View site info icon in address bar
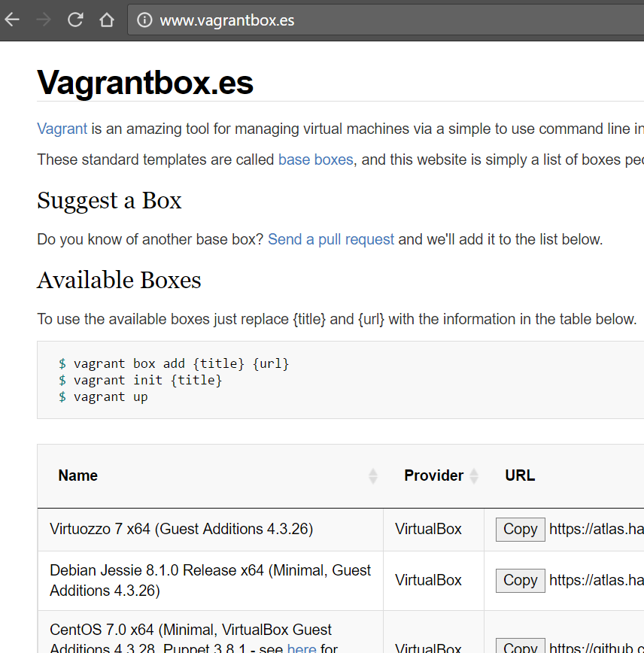 144,20
